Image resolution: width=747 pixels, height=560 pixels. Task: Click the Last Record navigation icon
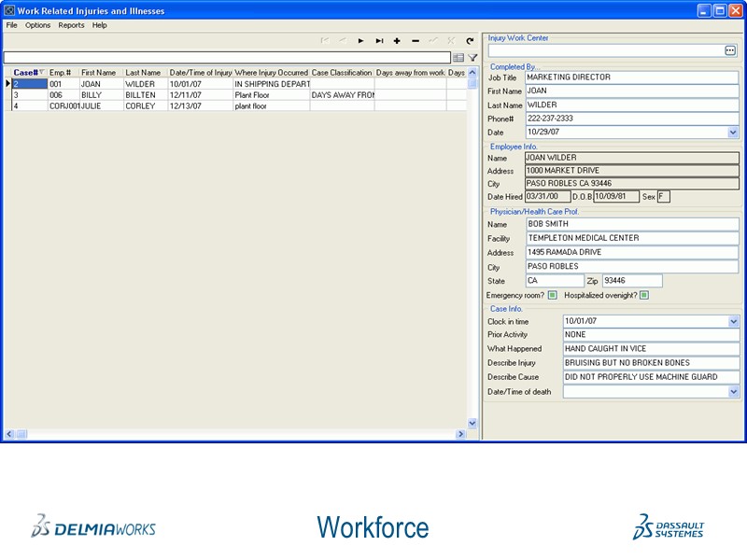[x=380, y=40]
